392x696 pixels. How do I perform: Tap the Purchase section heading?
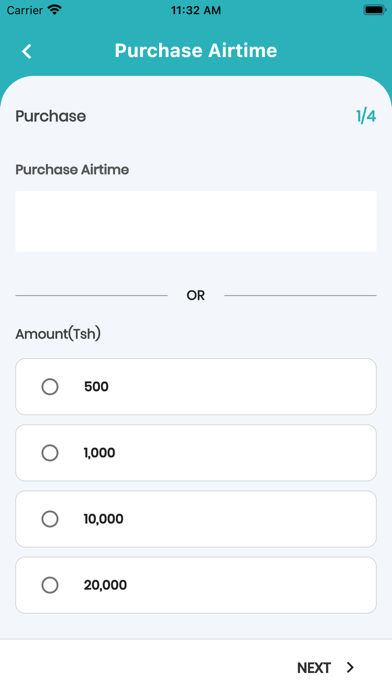pyautogui.click(x=51, y=116)
